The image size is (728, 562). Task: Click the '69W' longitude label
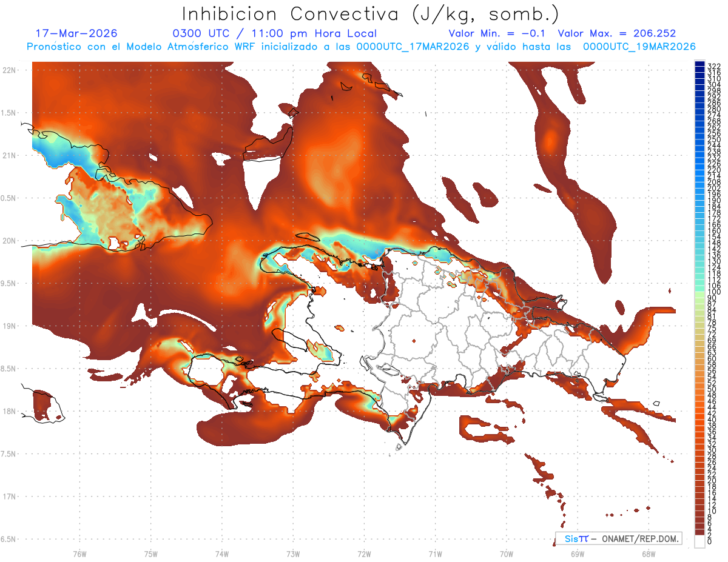578,554
